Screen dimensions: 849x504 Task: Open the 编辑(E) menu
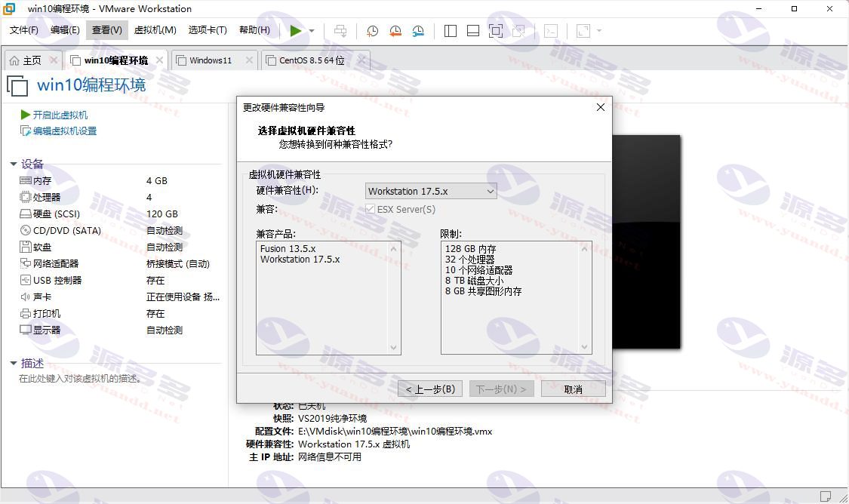[x=65, y=30]
